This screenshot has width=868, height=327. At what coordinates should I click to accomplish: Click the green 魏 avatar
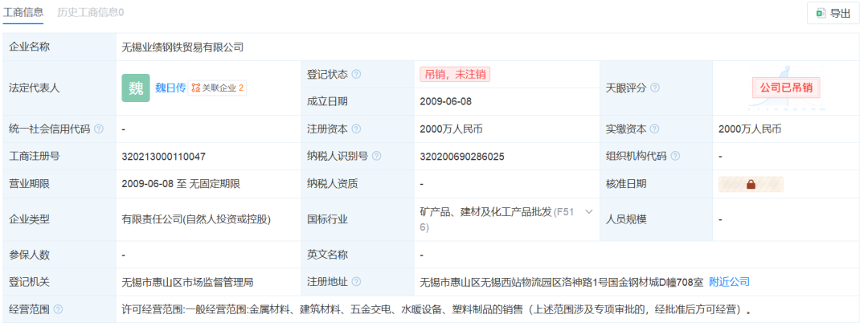tap(136, 88)
